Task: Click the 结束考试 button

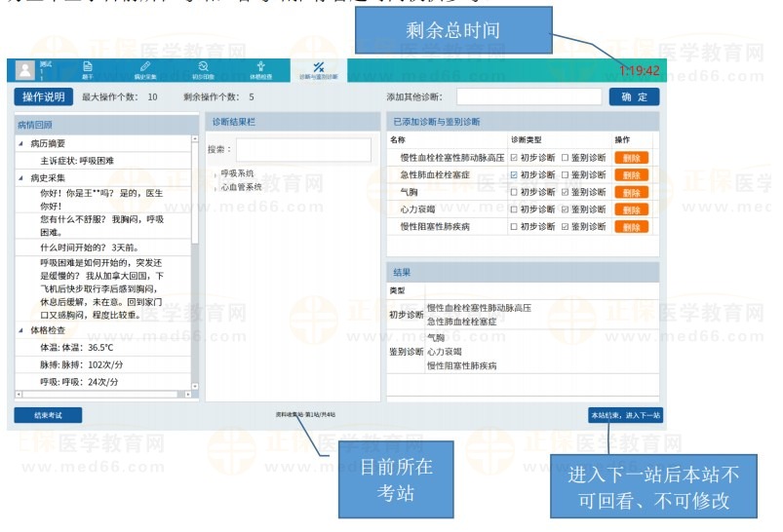Action: (48, 415)
